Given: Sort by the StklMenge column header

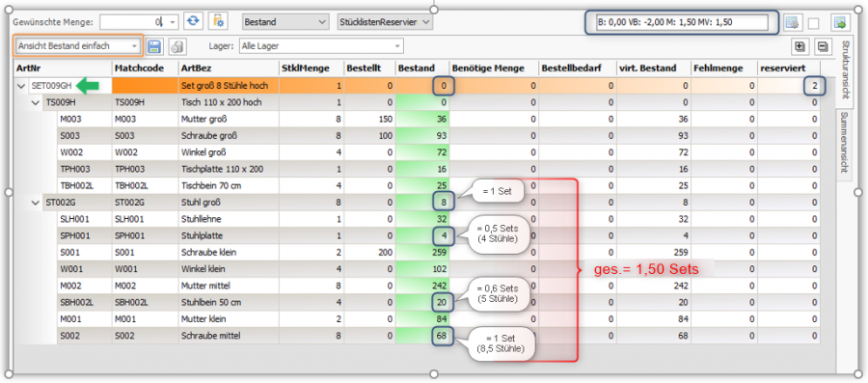Looking at the screenshot, I should (x=312, y=68).
